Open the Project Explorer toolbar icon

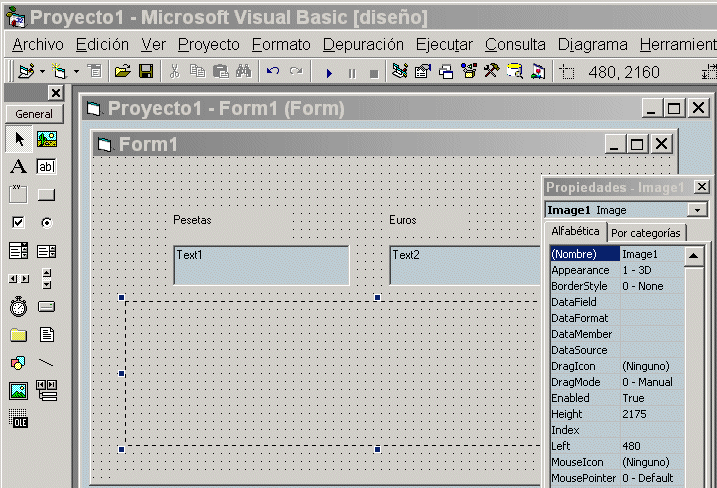(400, 71)
